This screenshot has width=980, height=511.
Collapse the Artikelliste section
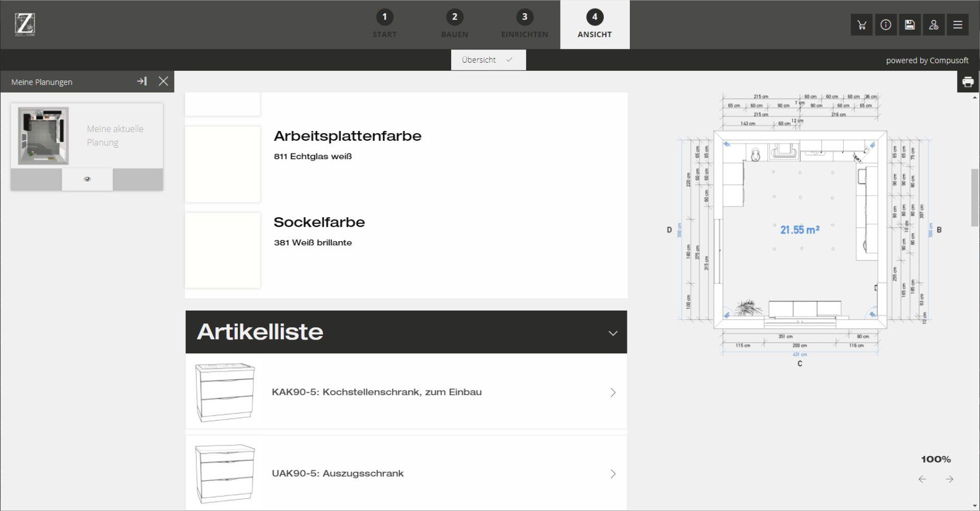click(613, 332)
